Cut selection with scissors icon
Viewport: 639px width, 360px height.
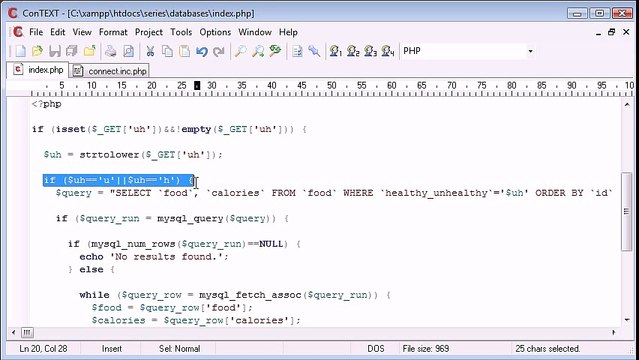tap(150, 51)
